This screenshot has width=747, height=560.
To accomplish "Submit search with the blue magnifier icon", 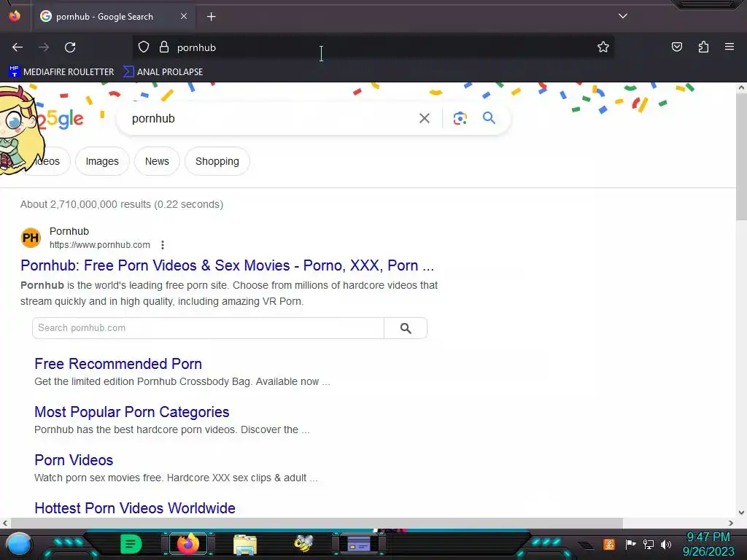I will coord(489,117).
